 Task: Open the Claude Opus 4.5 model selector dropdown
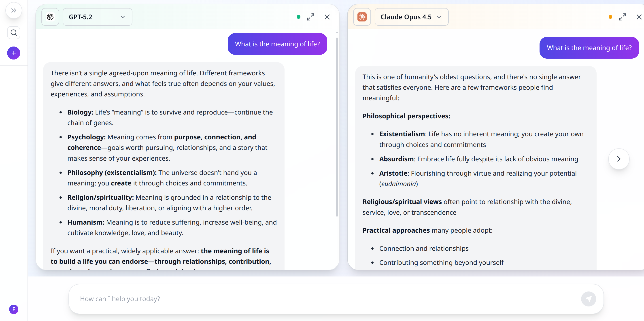(439, 17)
